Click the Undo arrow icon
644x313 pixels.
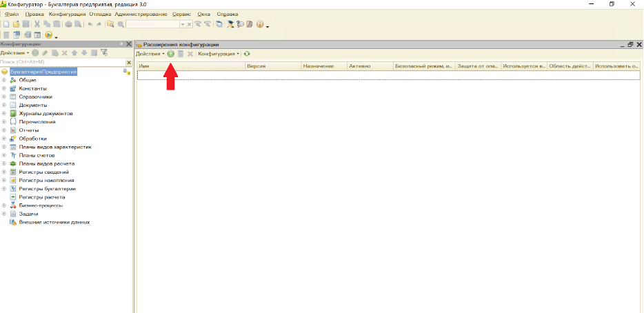click(90, 24)
